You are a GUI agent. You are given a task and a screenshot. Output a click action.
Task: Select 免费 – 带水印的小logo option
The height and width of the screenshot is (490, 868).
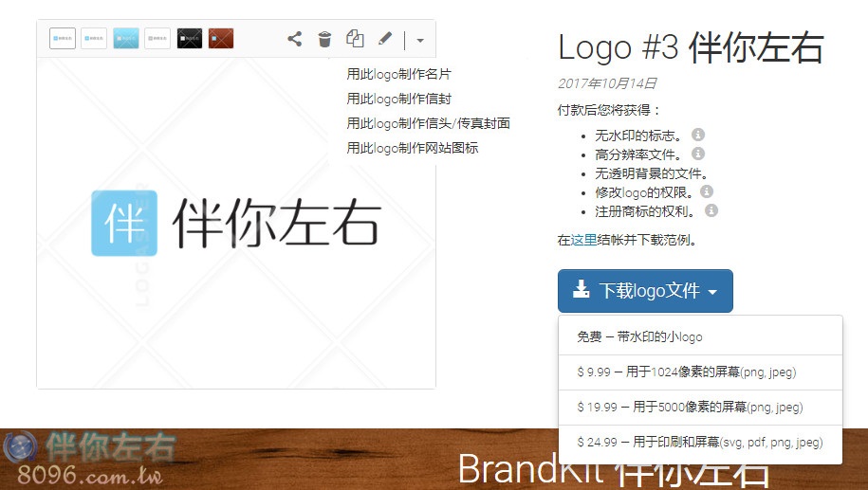coord(700,336)
